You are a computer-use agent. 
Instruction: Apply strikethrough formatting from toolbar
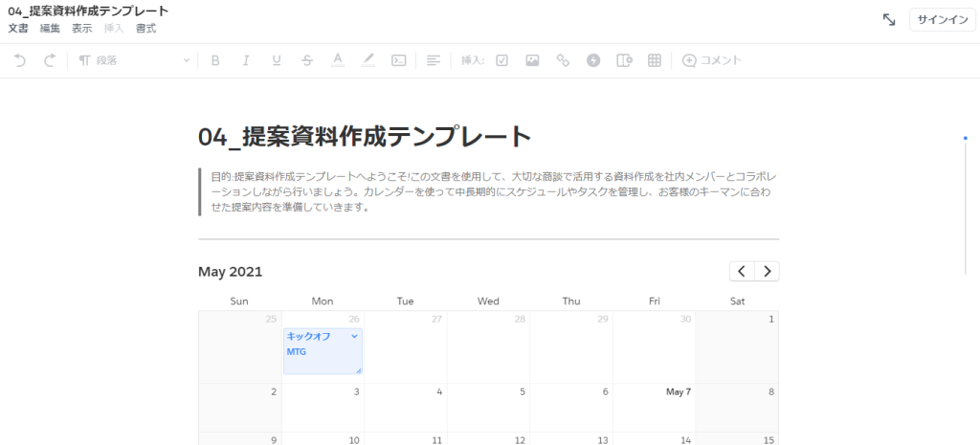coord(306,60)
